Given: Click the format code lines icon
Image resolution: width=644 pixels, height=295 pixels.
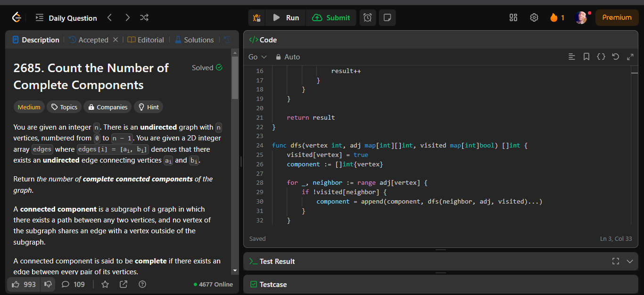Looking at the screenshot, I should coord(572,57).
